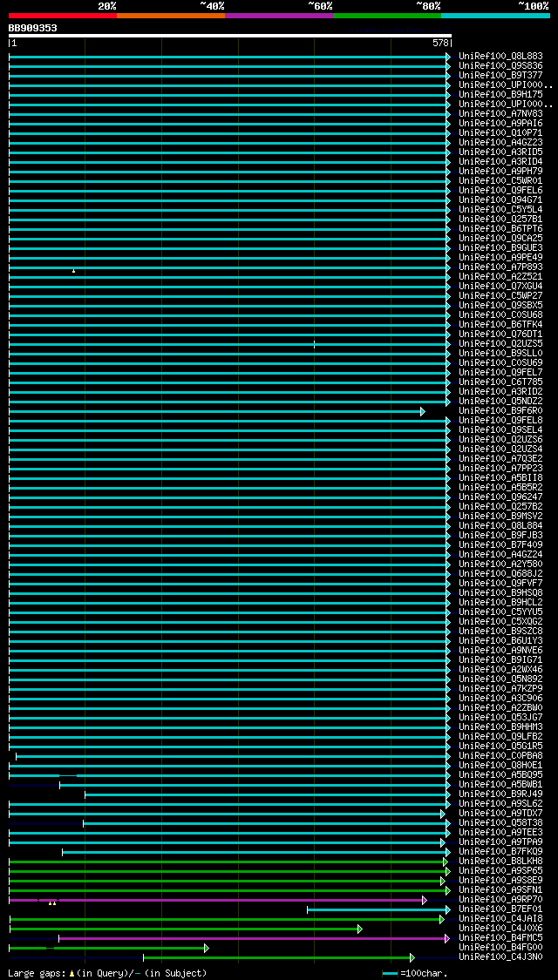
Task: Click the UniRef100_A7KZP9 label
Action: click(500, 689)
